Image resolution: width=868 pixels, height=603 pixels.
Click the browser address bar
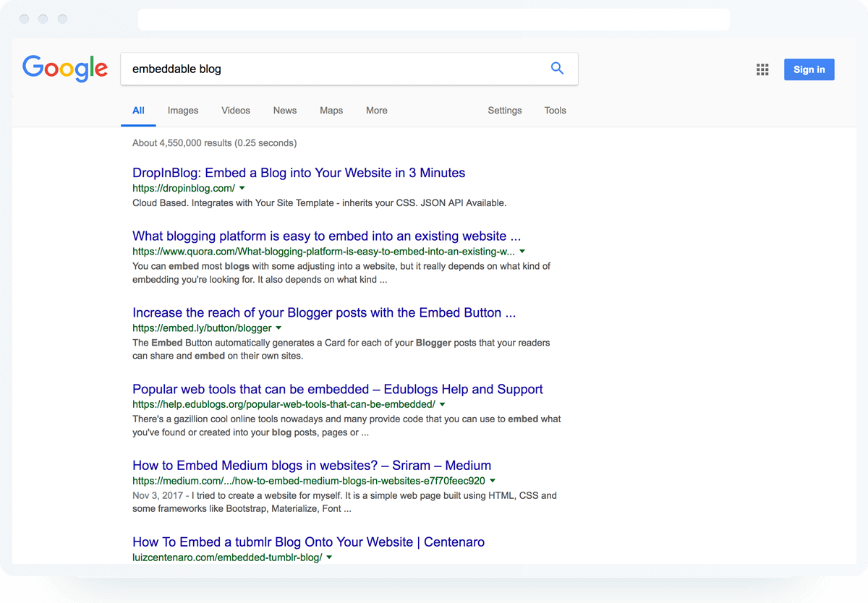[433, 20]
